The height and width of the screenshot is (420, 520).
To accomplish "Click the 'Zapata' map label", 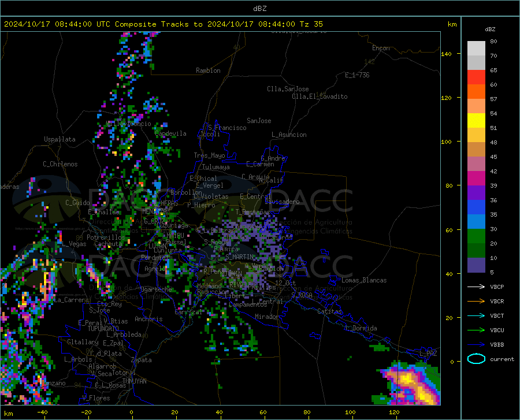I will [142, 360].
